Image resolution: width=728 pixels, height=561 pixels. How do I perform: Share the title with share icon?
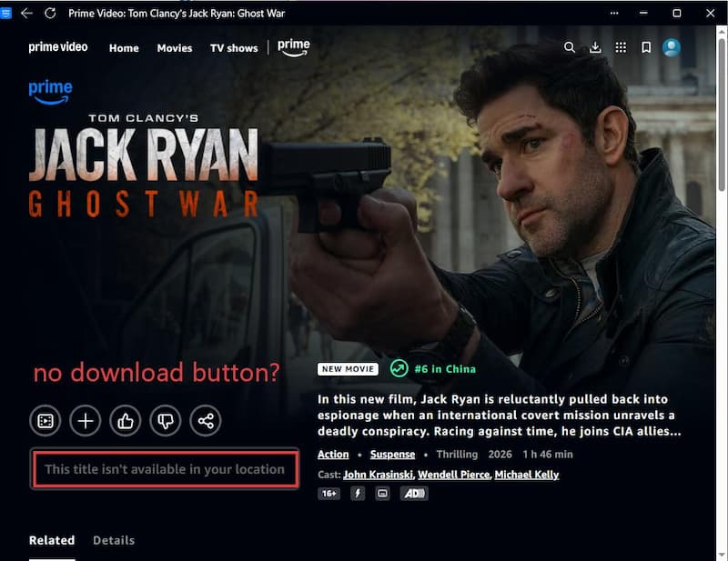[x=206, y=421]
